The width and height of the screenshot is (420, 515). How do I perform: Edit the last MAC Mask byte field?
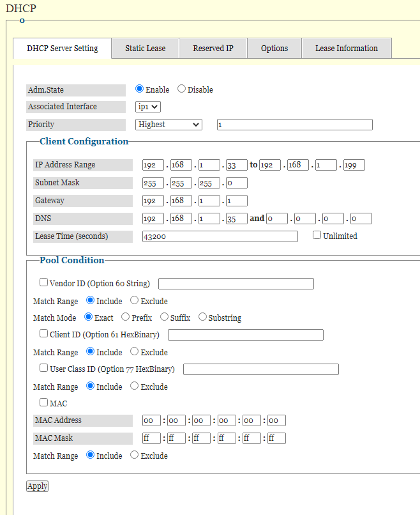click(x=276, y=438)
